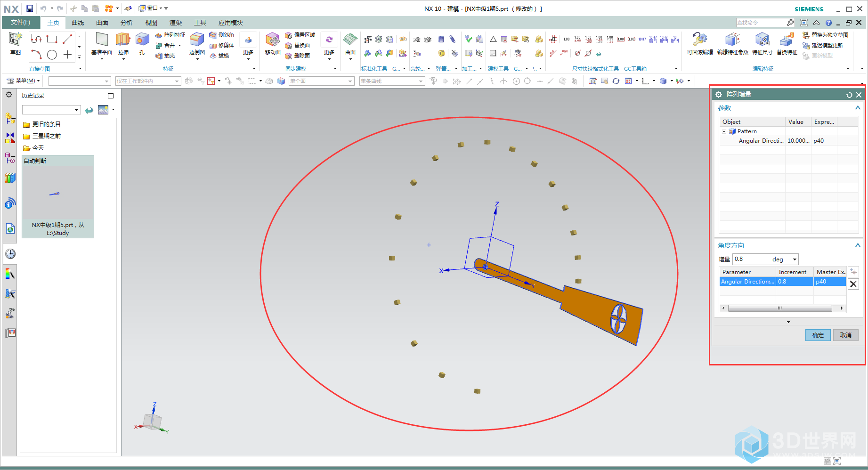Activate the Extrude (拉伸) tool

point(123,44)
